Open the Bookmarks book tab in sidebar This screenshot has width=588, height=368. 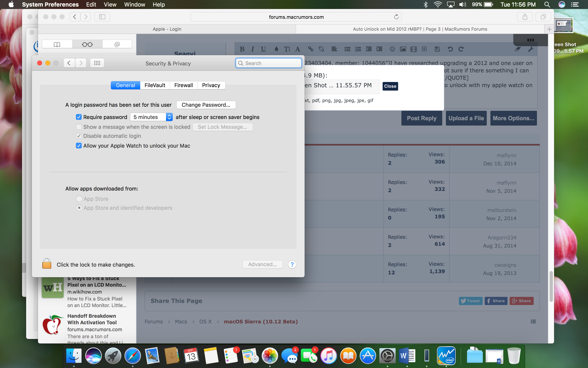(x=57, y=45)
